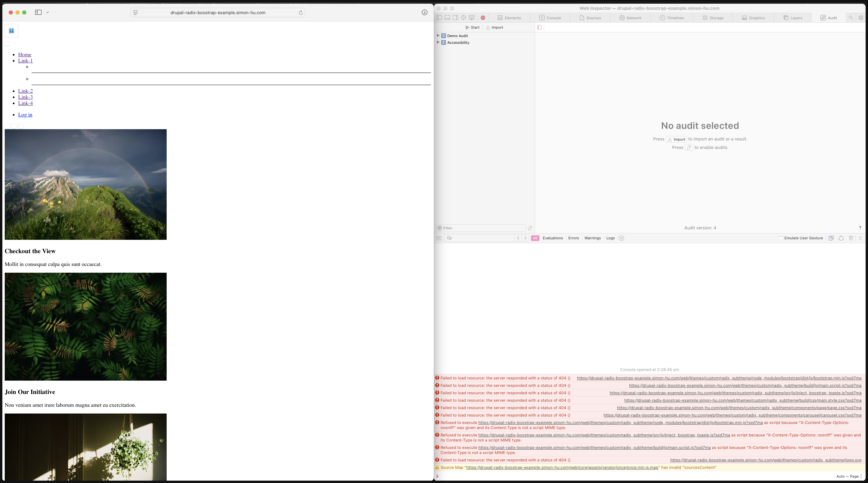Open the Auto — Page context dropdown

click(x=849, y=476)
